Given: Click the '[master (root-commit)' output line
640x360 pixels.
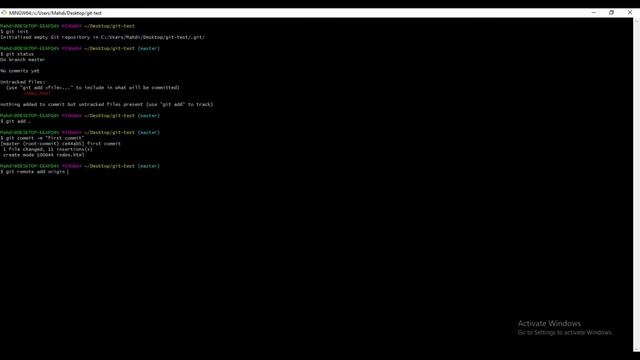Looking at the screenshot, I should point(60,144).
